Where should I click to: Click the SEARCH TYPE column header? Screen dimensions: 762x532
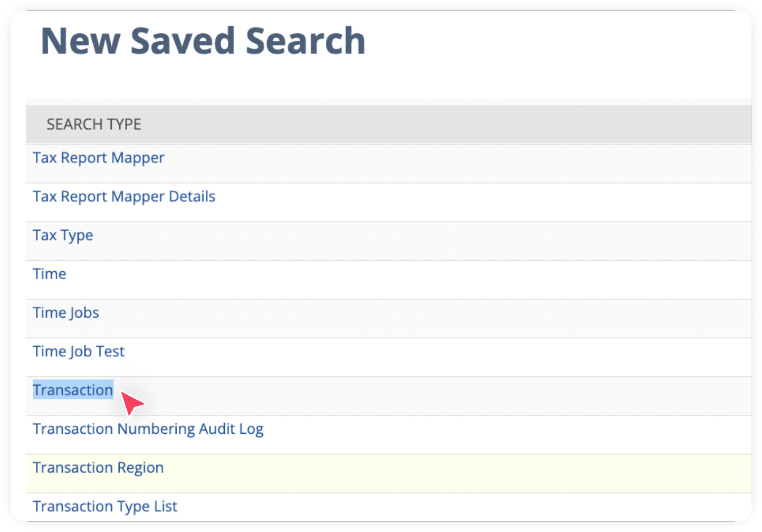(x=93, y=123)
